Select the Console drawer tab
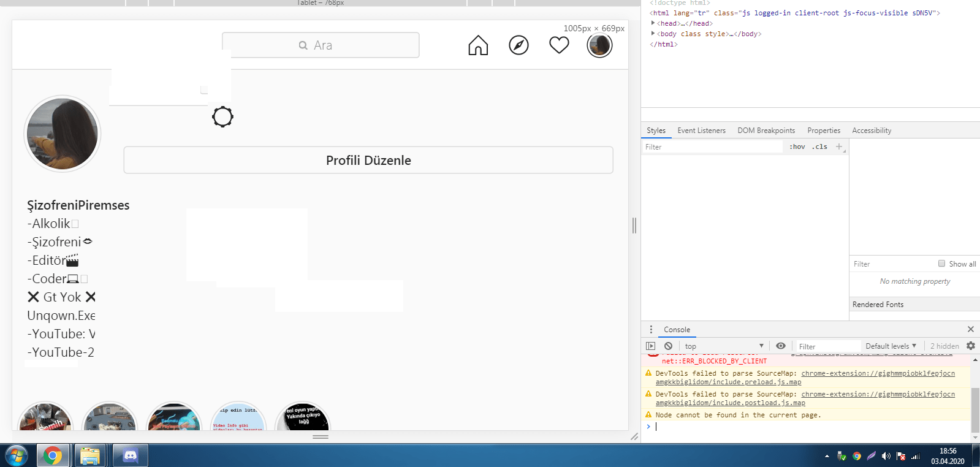980x467 pixels. (x=677, y=330)
